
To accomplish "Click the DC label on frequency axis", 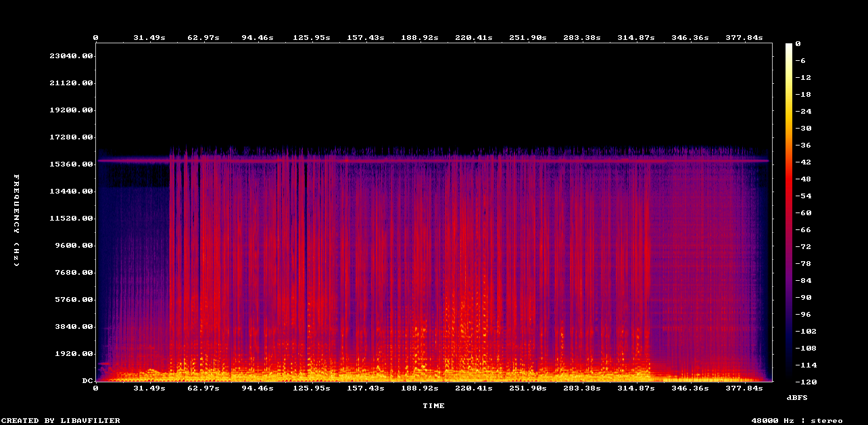I will 87,381.
